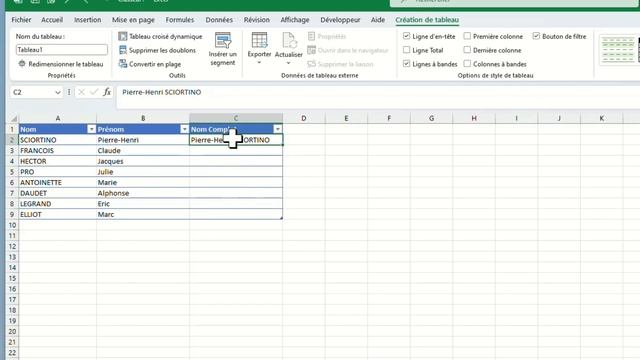Screen dimensions: 640x360
Task: Open the Prénom column filter dropdown
Action: 184,129
